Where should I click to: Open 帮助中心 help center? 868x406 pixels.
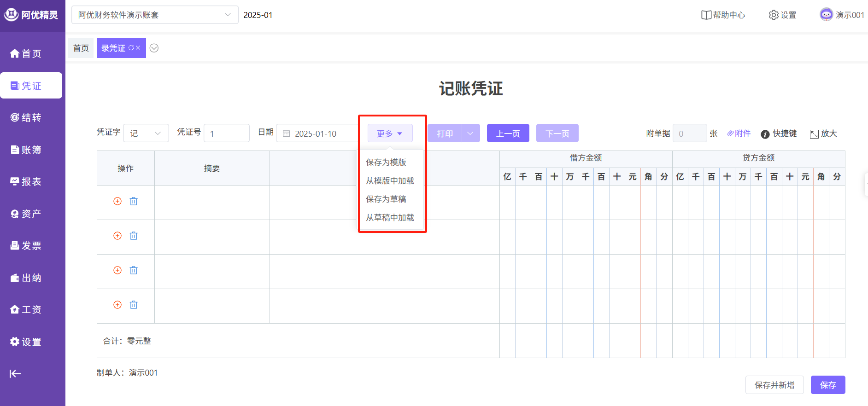click(x=723, y=15)
